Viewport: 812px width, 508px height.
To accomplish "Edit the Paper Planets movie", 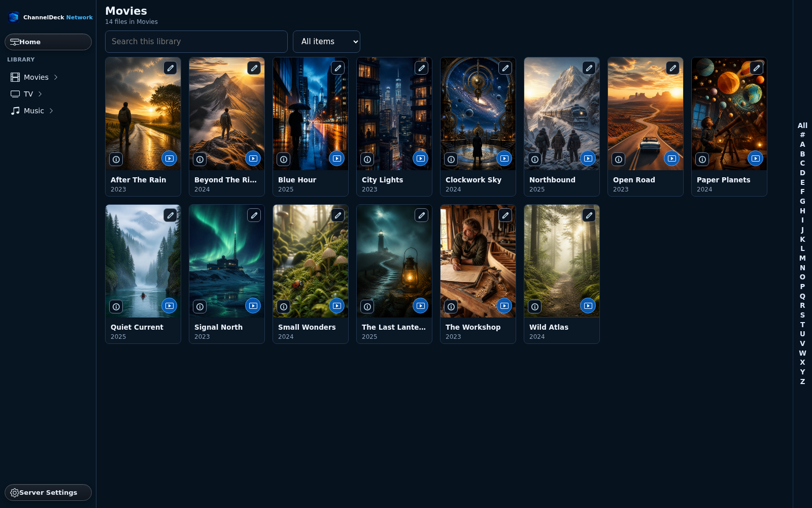I will click(x=757, y=68).
